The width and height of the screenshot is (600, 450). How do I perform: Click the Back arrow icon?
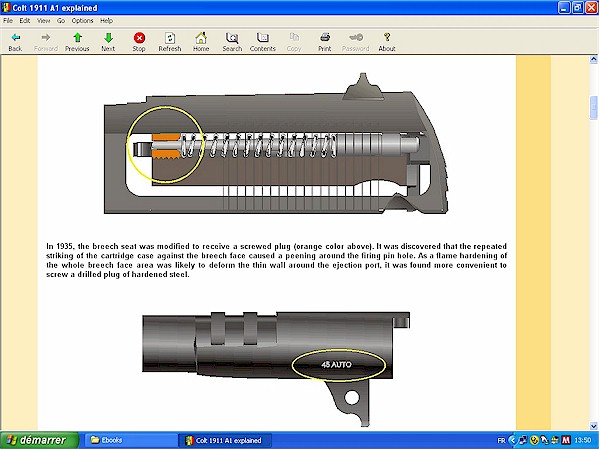coord(15,38)
